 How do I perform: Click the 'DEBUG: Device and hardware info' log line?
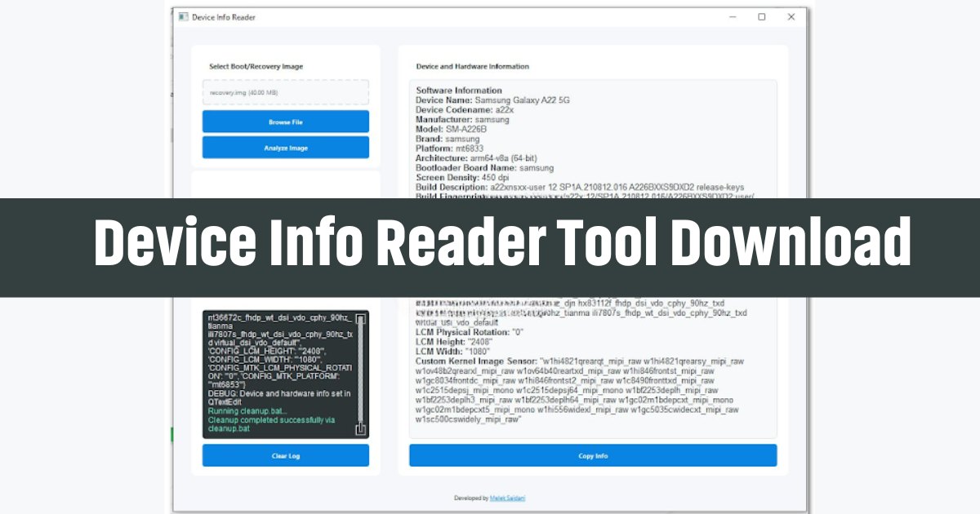[279, 398]
